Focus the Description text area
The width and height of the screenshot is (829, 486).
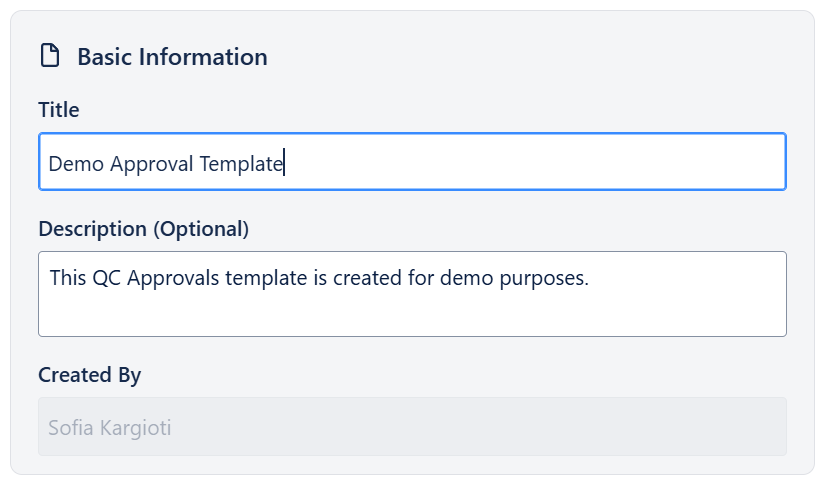tap(412, 294)
